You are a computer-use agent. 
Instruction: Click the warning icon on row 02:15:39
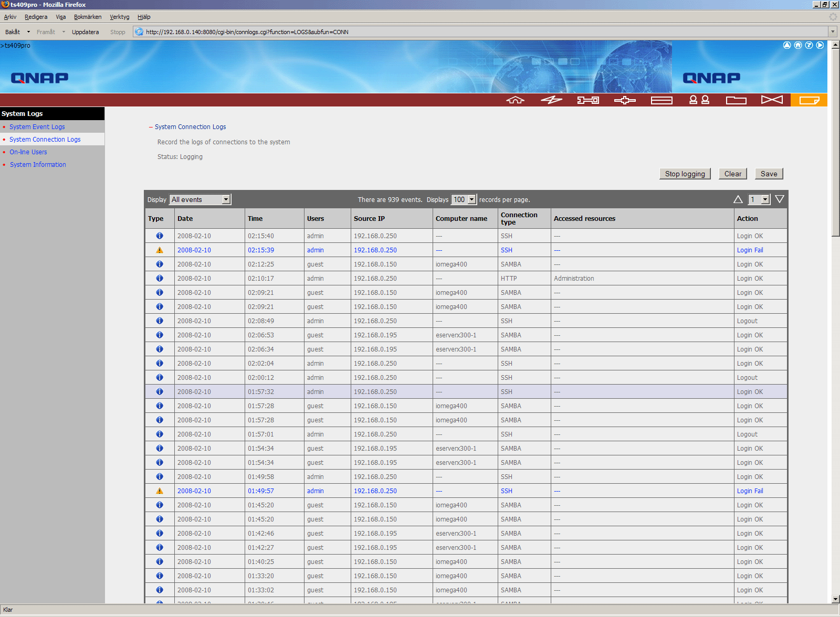click(160, 250)
